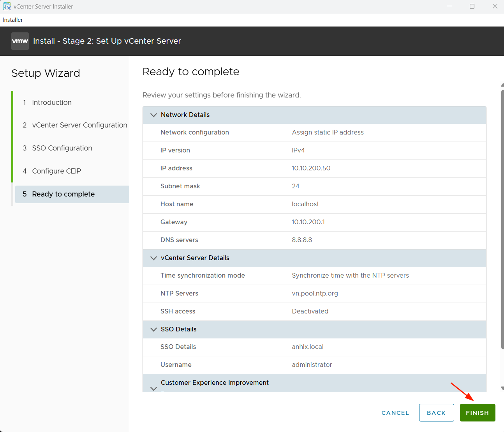This screenshot has width=504, height=432.
Task: Click the IP version value IPv4
Action: click(298, 150)
